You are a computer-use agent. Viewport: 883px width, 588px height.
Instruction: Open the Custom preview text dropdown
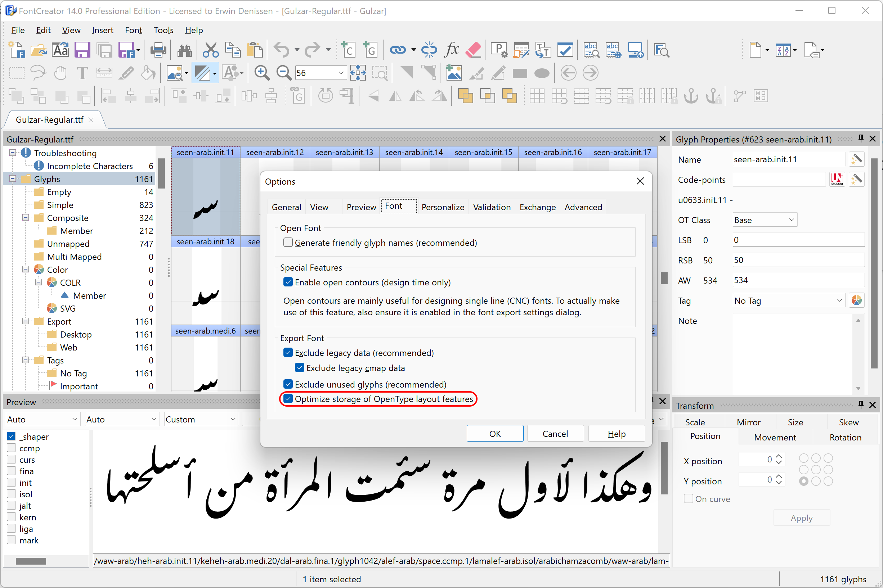pos(201,419)
